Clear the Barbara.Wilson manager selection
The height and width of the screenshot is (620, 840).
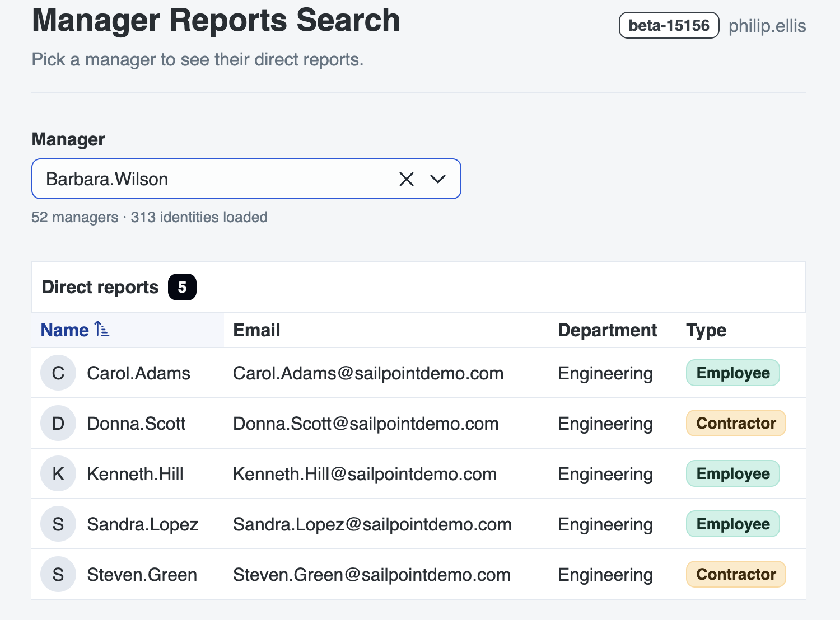coord(407,179)
